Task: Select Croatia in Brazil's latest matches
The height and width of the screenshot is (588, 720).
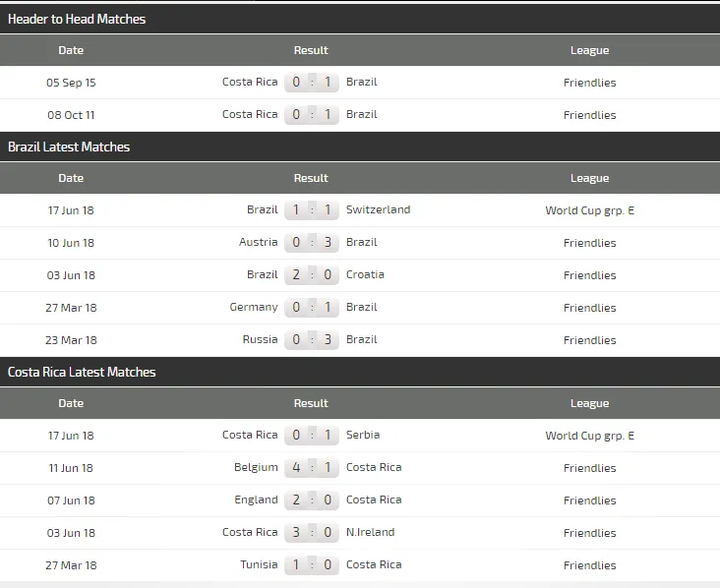Action: tap(365, 274)
